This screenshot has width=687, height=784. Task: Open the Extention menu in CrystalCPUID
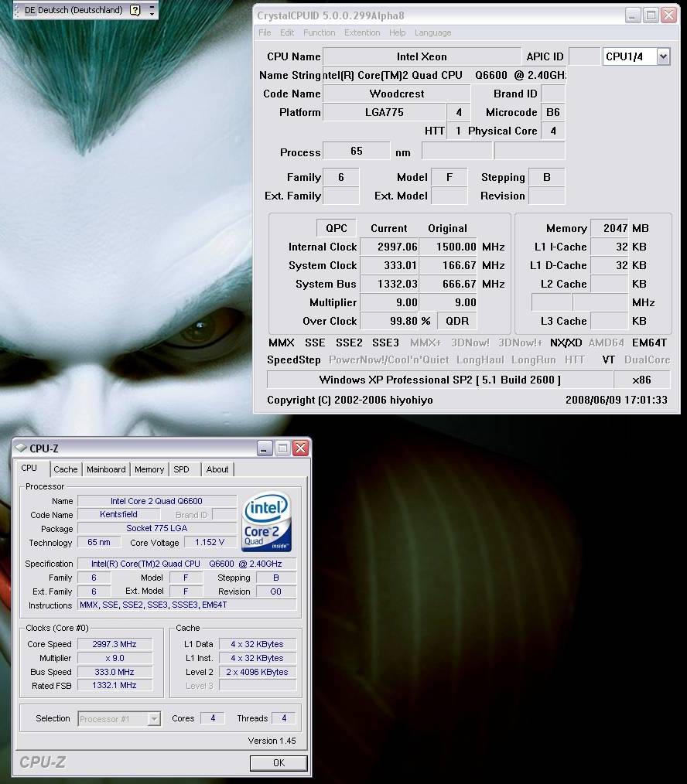(x=362, y=32)
